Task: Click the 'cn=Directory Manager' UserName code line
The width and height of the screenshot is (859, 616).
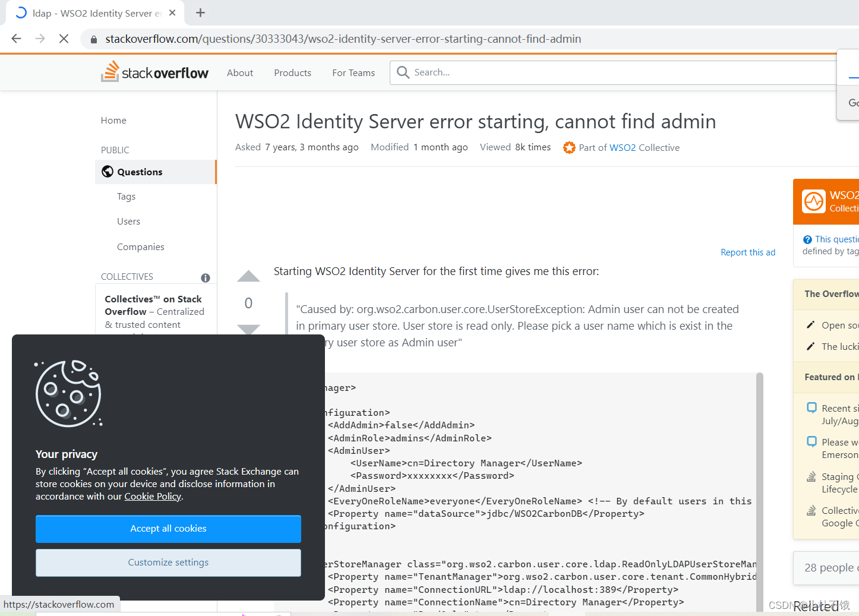Action: pos(466,463)
